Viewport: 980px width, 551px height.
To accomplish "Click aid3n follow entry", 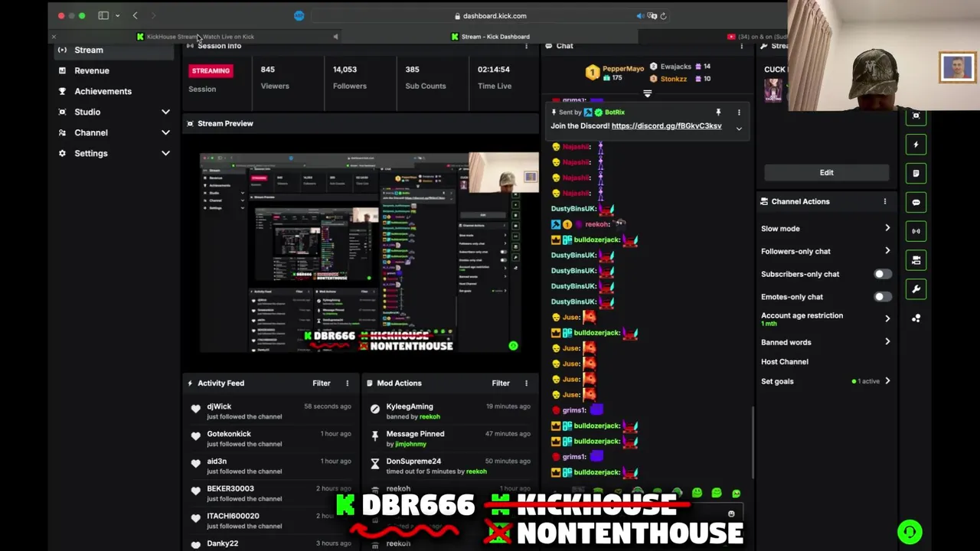I will pos(271,466).
